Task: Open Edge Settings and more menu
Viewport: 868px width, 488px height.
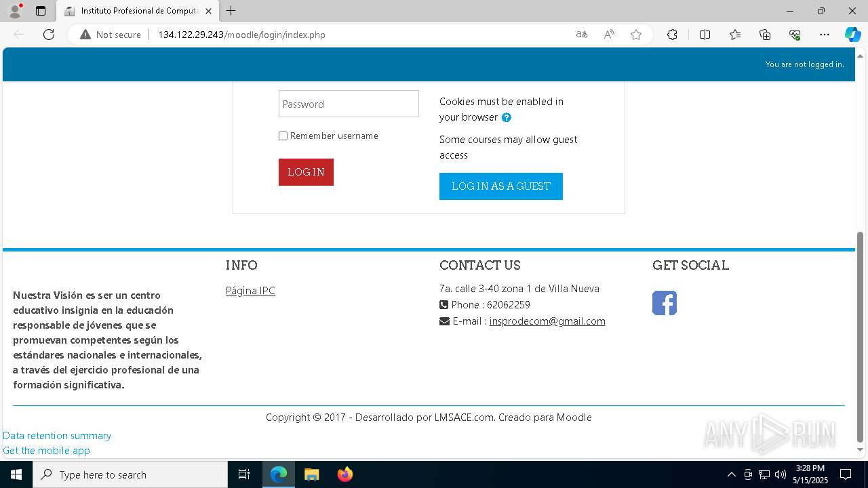Action: point(825,35)
